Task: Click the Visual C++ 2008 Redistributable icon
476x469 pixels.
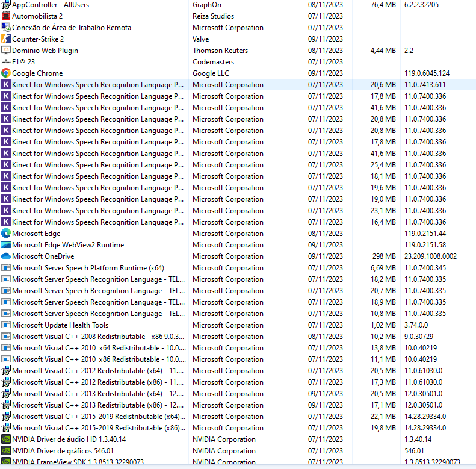Action: pyautogui.click(x=6, y=337)
